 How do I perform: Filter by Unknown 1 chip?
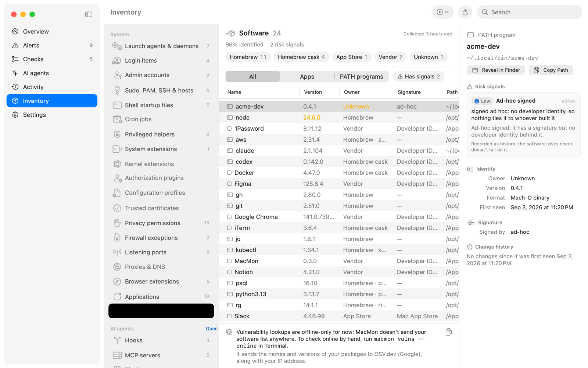pyautogui.click(x=429, y=57)
